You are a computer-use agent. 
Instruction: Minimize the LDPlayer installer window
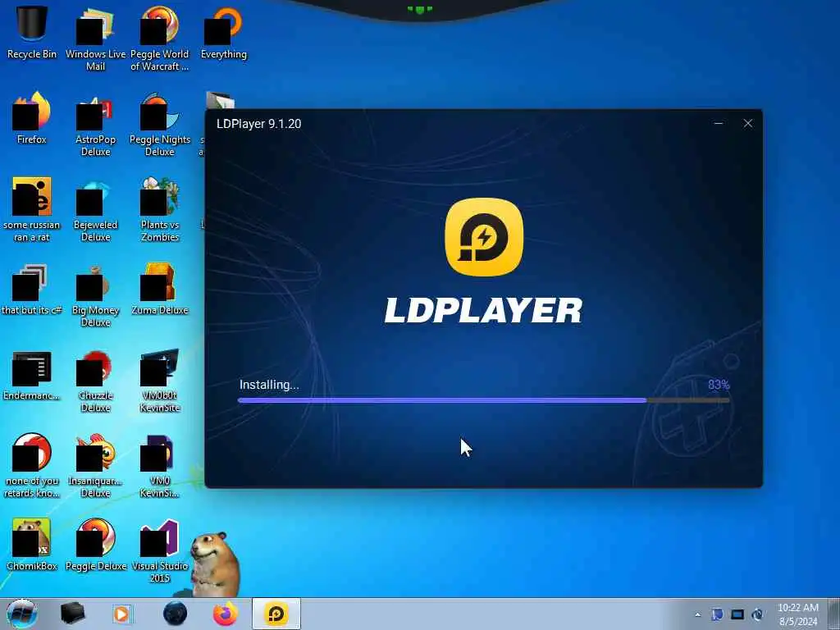tap(719, 124)
